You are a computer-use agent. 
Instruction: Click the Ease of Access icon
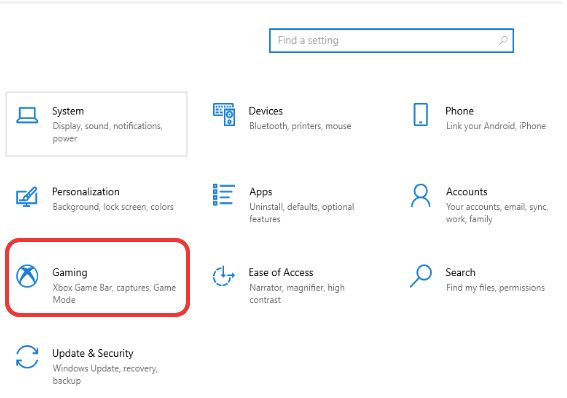(x=223, y=276)
